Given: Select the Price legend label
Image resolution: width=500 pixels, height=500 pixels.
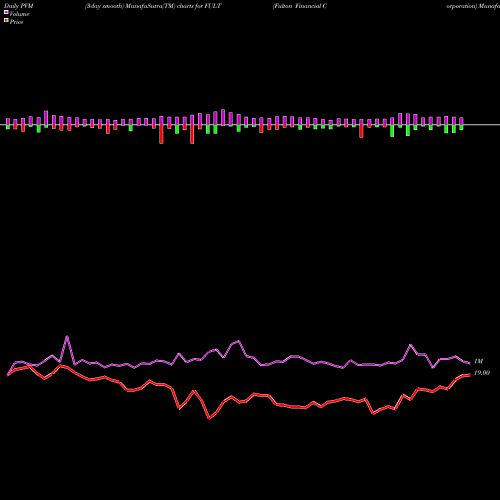Looking at the screenshot, I should [x=16, y=22].
